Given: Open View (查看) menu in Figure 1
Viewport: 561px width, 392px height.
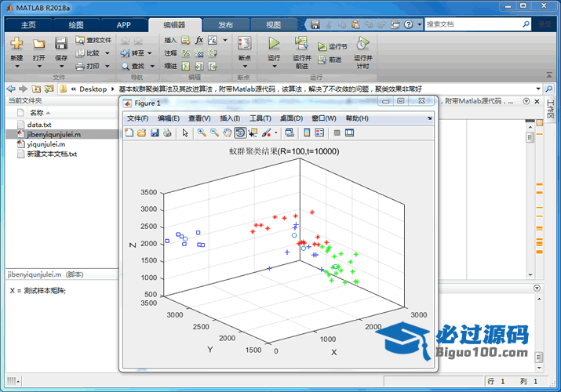Looking at the screenshot, I should point(199,118).
